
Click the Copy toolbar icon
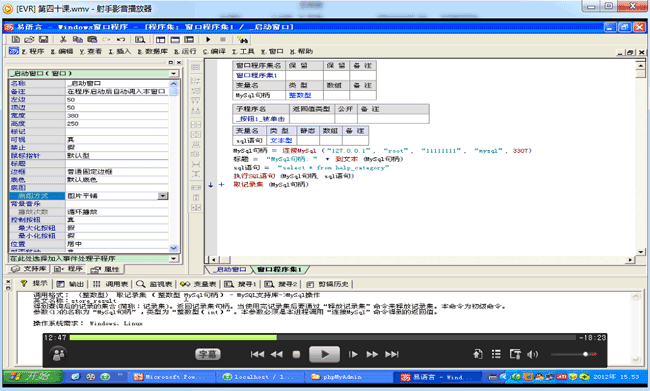pos(78,39)
